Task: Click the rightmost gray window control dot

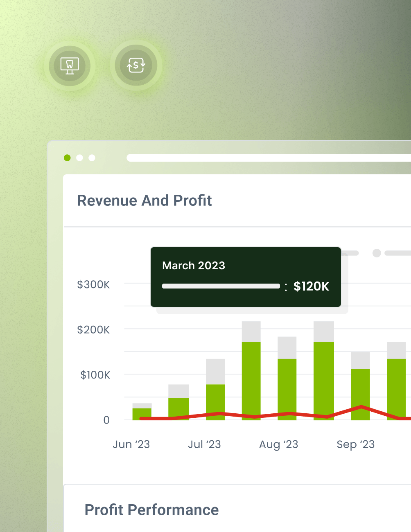Action: click(92, 158)
